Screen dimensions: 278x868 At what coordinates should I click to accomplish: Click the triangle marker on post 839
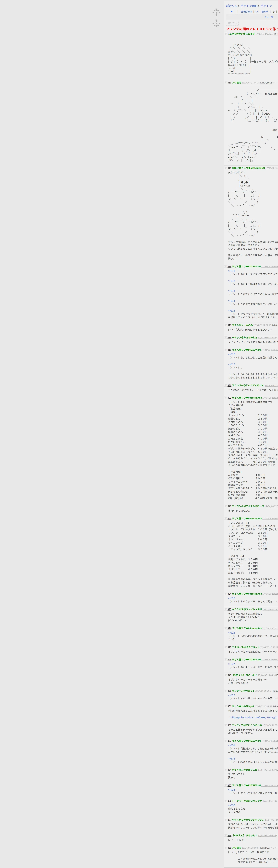coord(226,848)
